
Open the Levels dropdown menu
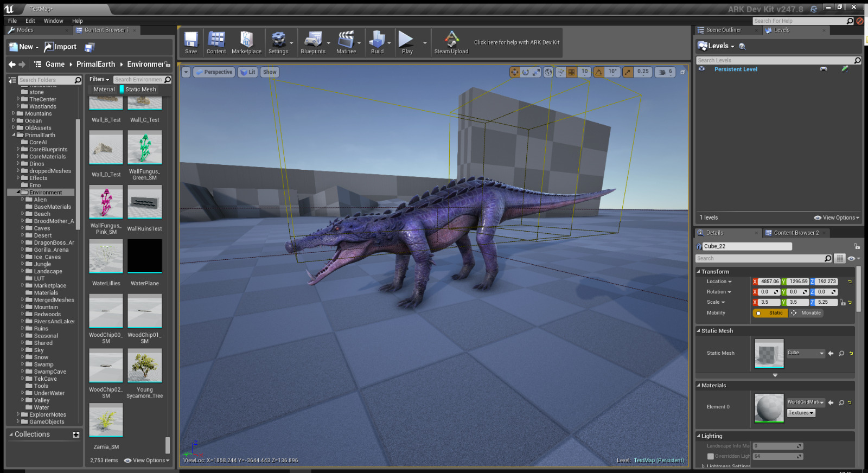pos(716,46)
